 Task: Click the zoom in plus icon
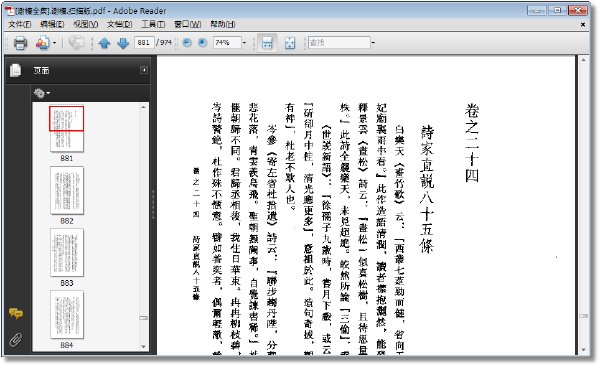pos(202,42)
